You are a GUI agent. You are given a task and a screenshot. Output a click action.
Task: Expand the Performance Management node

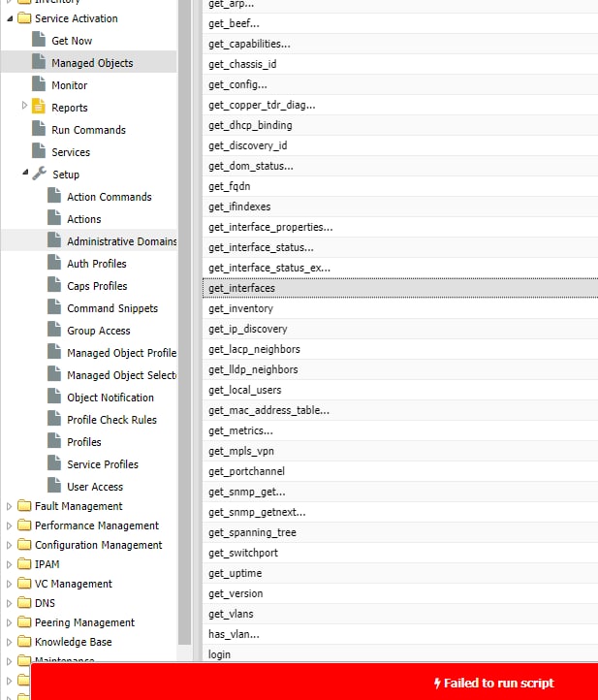9,525
